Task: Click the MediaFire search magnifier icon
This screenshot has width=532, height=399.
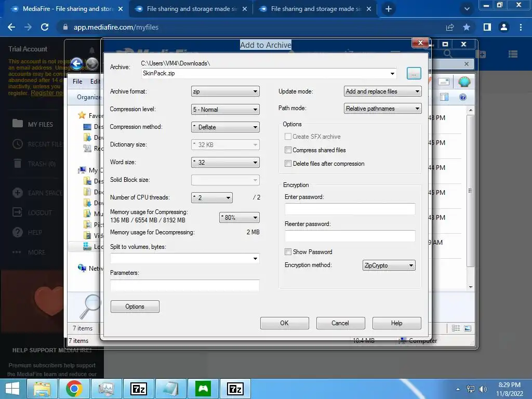Action: [x=448, y=54]
